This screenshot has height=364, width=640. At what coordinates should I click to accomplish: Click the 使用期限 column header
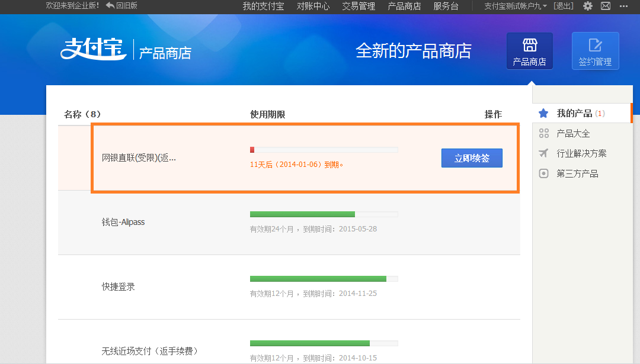[x=267, y=115]
